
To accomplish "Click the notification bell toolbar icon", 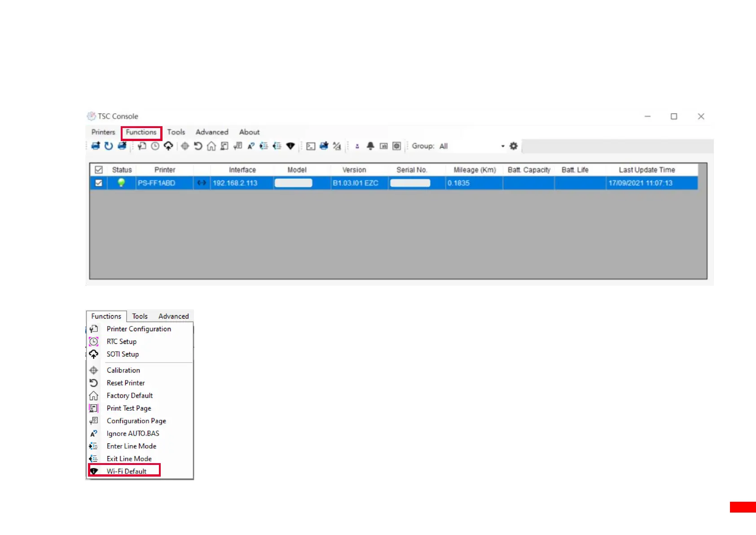I will (370, 146).
